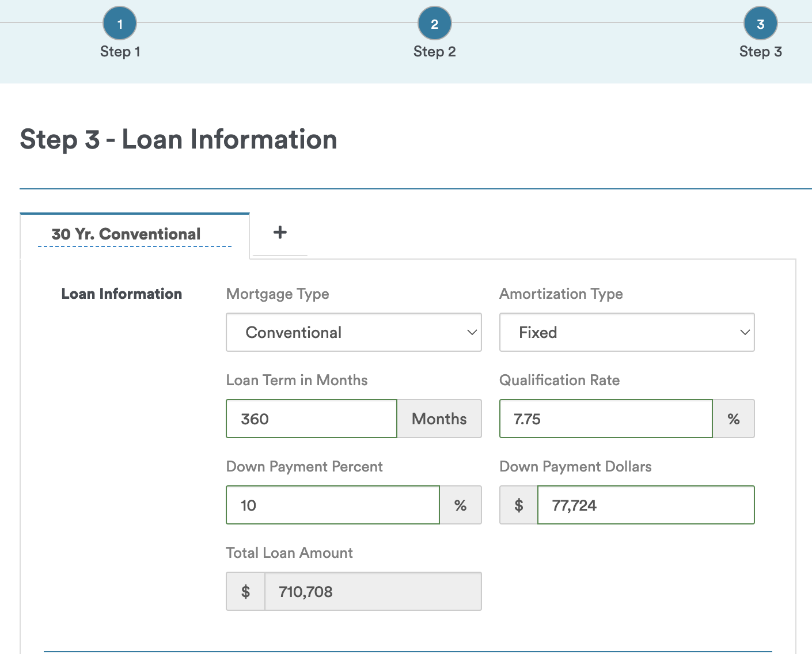
Task: Click the Total Loan Amount field
Action: tap(373, 591)
